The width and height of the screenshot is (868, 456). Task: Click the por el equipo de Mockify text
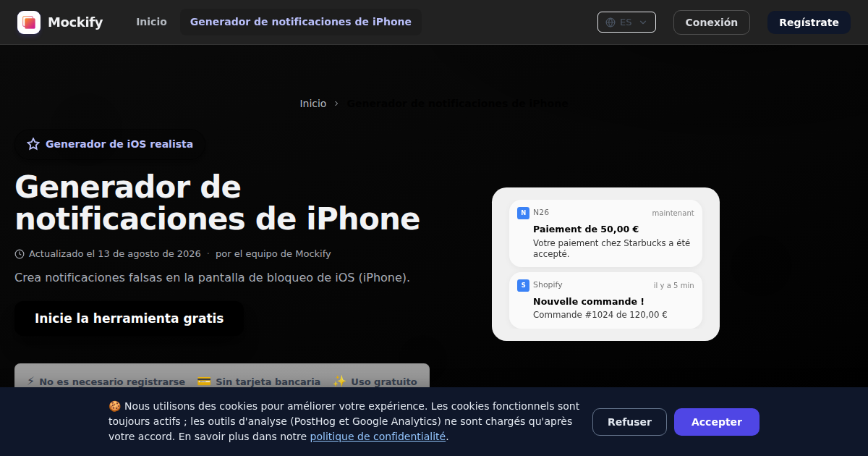click(273, 254)
